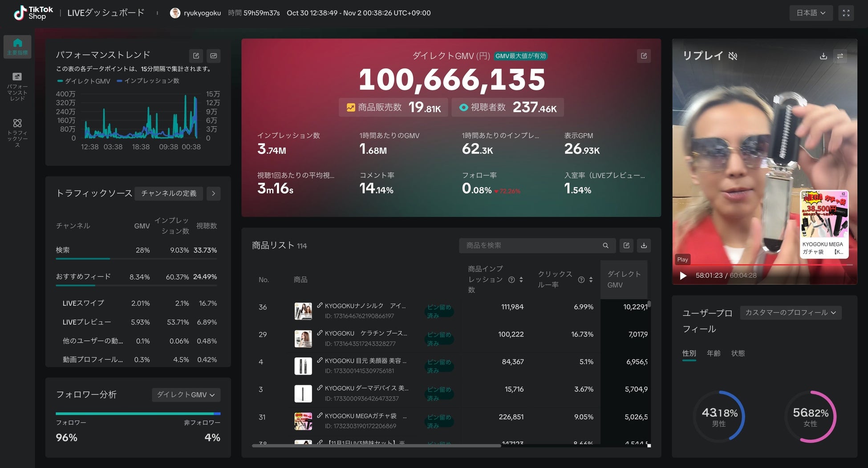
Task: Toggle the インプレッション数 legend entry
Action: pos(148,81)
